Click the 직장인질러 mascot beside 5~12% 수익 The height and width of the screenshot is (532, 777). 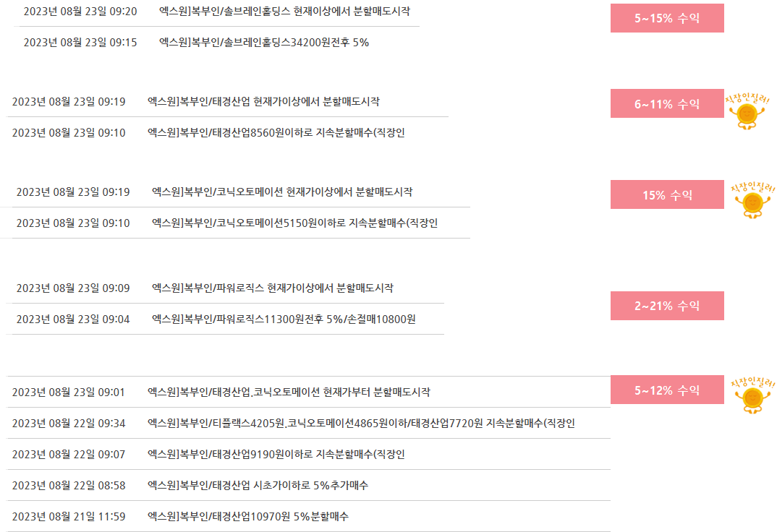(x=752, y=395)
